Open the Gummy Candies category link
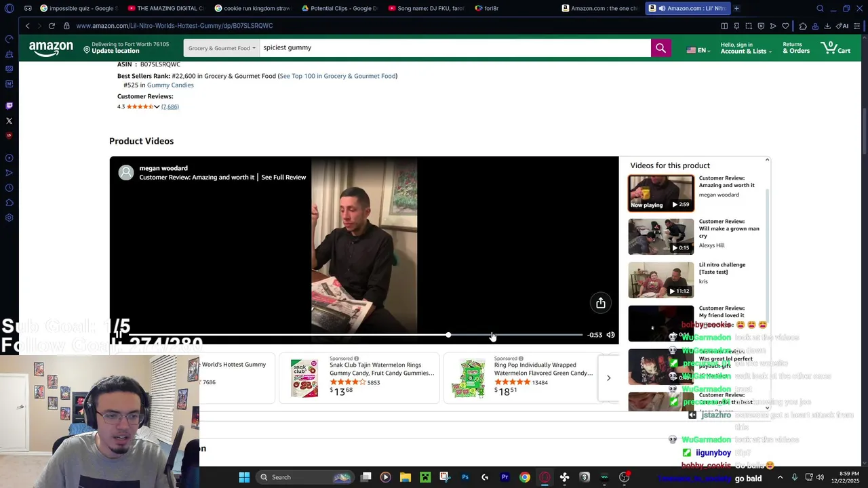 (170, 85)
